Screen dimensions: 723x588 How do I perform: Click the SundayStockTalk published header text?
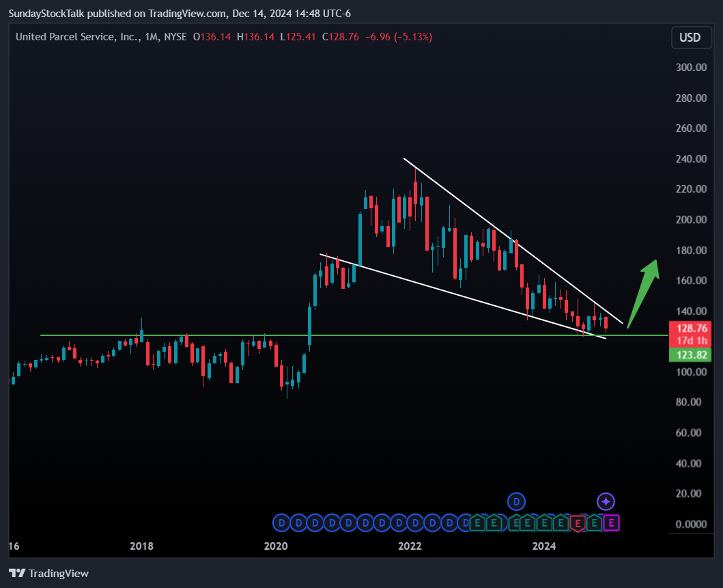[x=180, y=14]
